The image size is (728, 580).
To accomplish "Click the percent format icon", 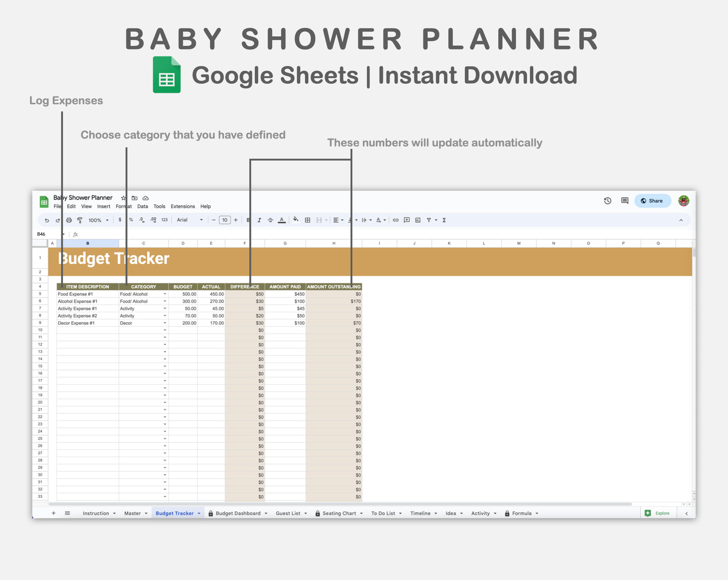I will 130,220.
